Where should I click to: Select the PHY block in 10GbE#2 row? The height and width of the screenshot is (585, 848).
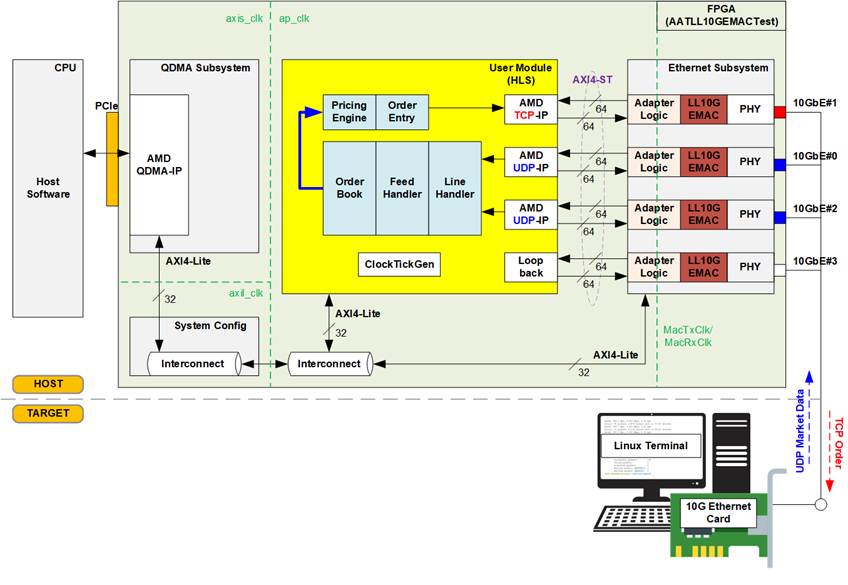coord(751,214)
